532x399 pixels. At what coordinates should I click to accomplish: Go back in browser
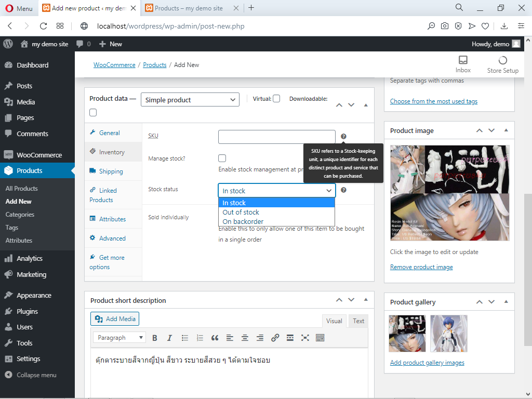(10, 26)
